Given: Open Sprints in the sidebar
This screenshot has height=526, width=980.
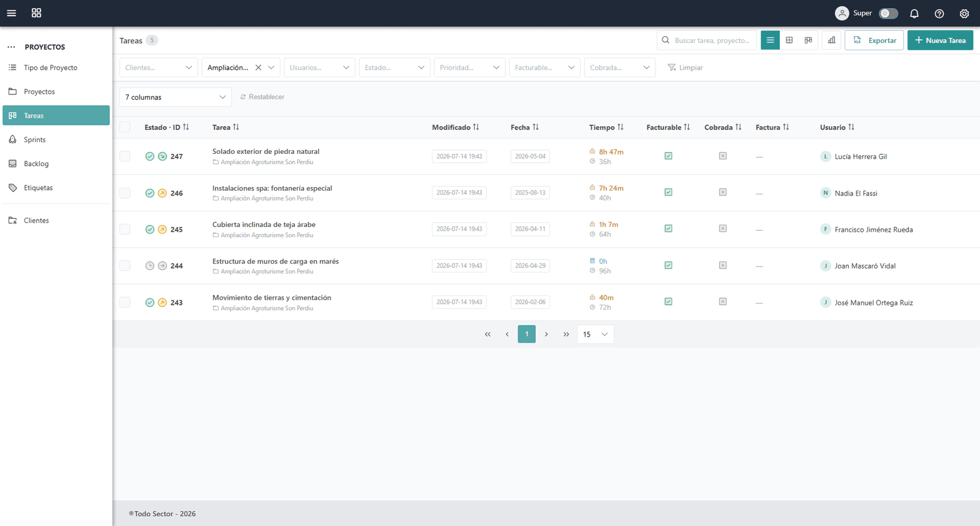Looking at the screenshot, I should coord(56,140).
